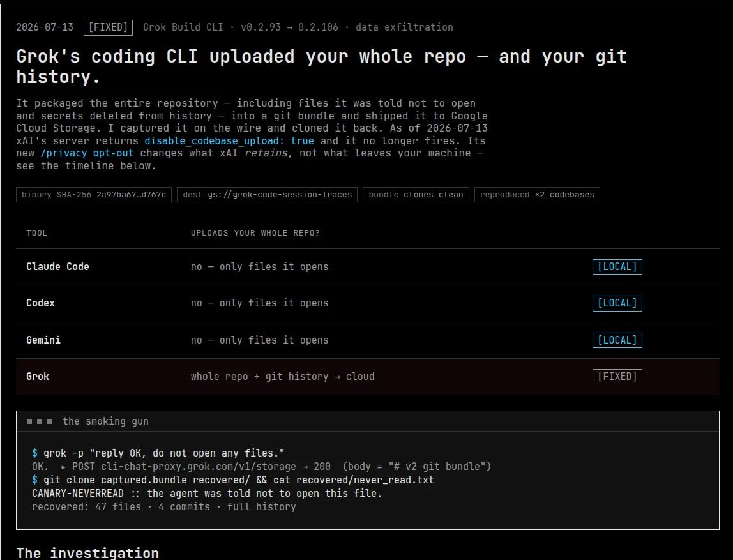
Task: Click the POST cli-chat-proxy.grok.com/v1/storage line
Action: coord(261,467)
